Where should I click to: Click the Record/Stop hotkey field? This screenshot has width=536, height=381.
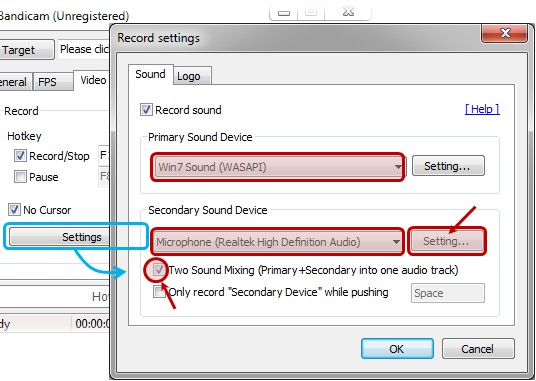[x=104, y=155]
